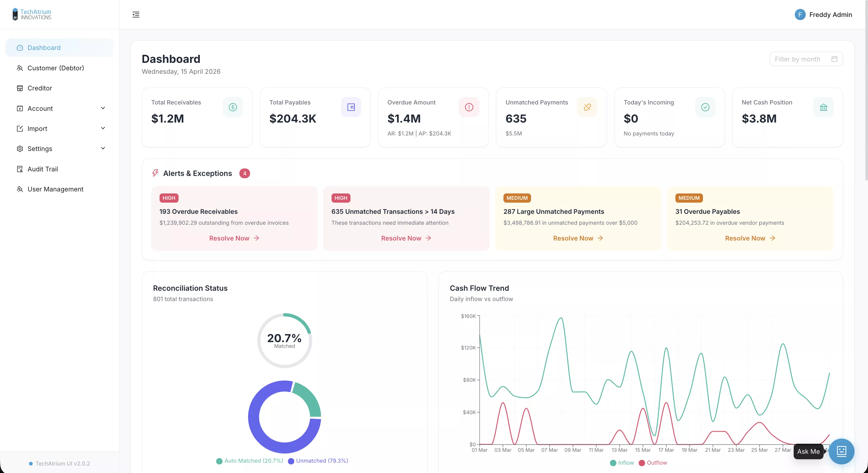This screenshot has height=473, width=868.
Task: Click the Unmatched Payments broken-link icon
Action: [x=587, y=107]
